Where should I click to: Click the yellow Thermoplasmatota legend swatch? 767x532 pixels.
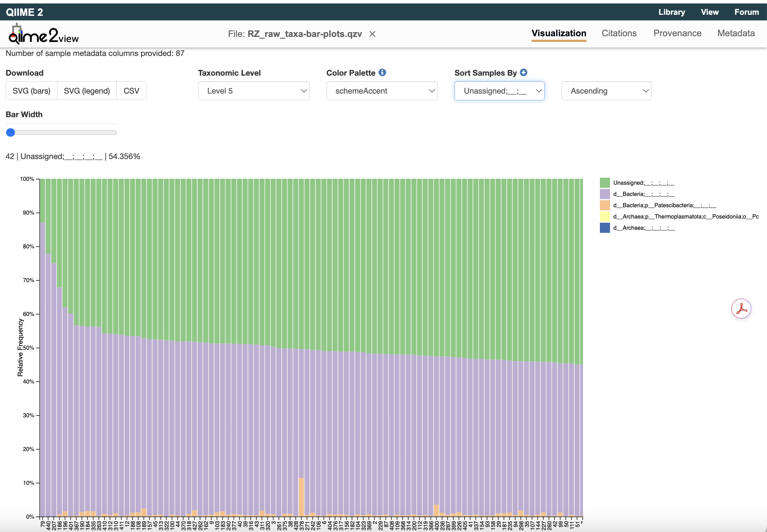coord(604,216)
